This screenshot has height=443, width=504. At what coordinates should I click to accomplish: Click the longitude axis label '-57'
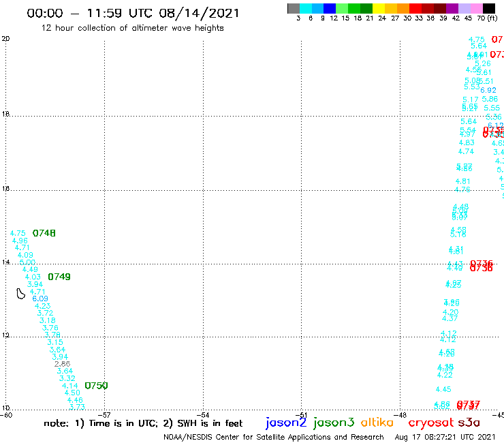tap(104, 415)
